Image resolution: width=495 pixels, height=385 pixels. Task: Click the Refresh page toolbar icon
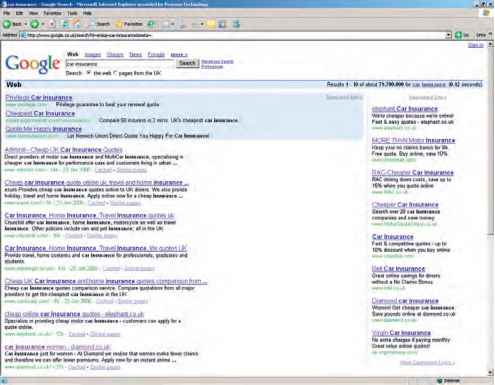[x=66, y=24]
